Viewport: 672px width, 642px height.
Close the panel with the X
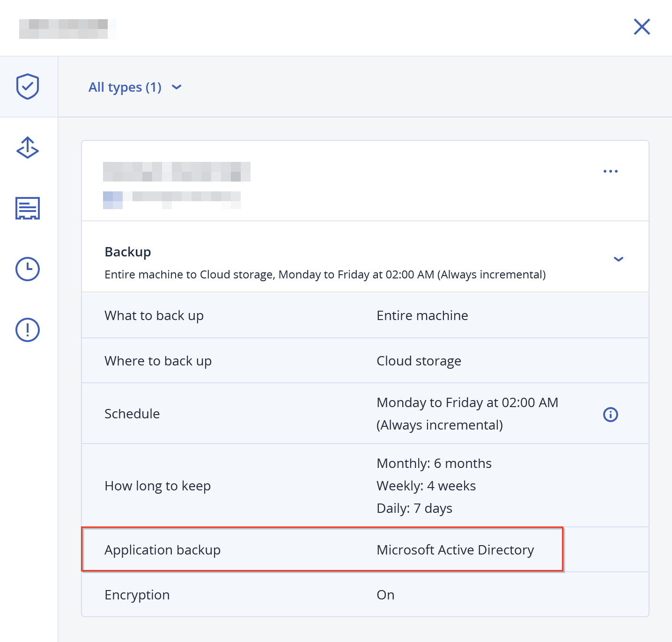point(642,27)
